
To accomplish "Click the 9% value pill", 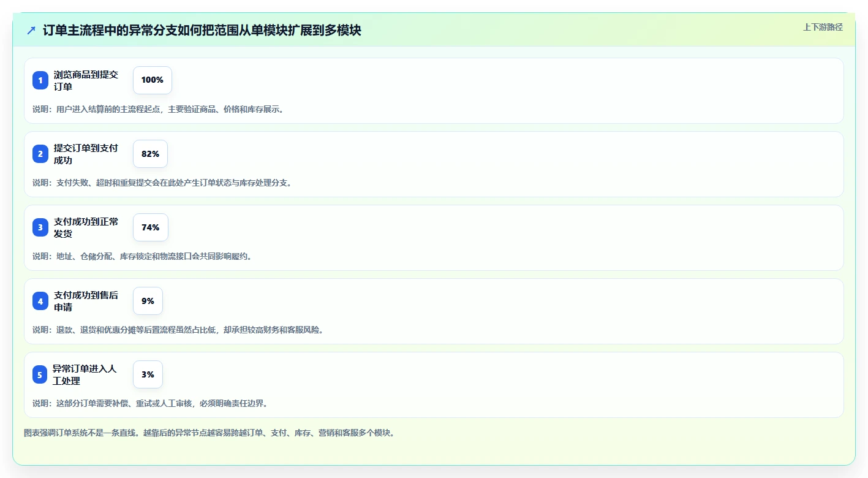I will [x=148, y=301].
